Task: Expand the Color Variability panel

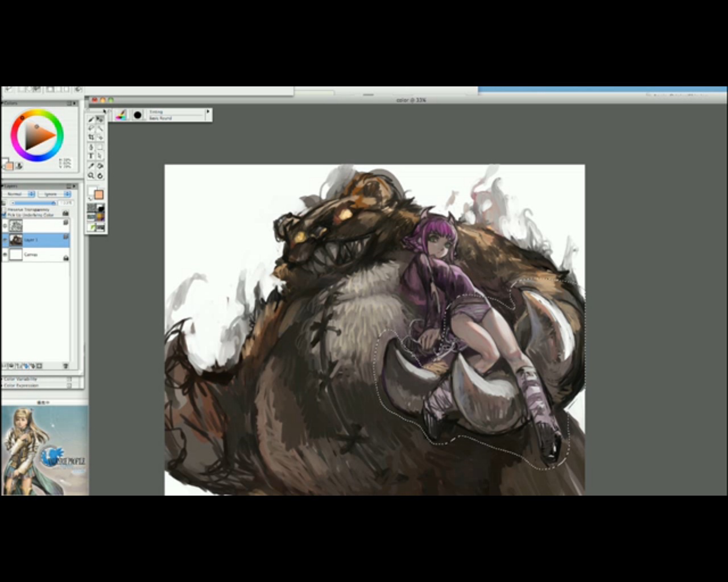Action: pyautogui.click(x=2, y=379)
